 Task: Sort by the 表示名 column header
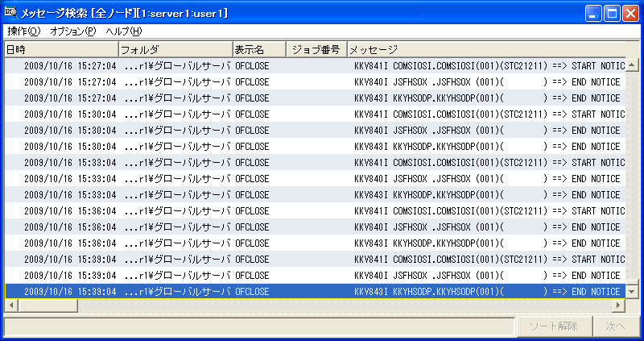[259, 50]
